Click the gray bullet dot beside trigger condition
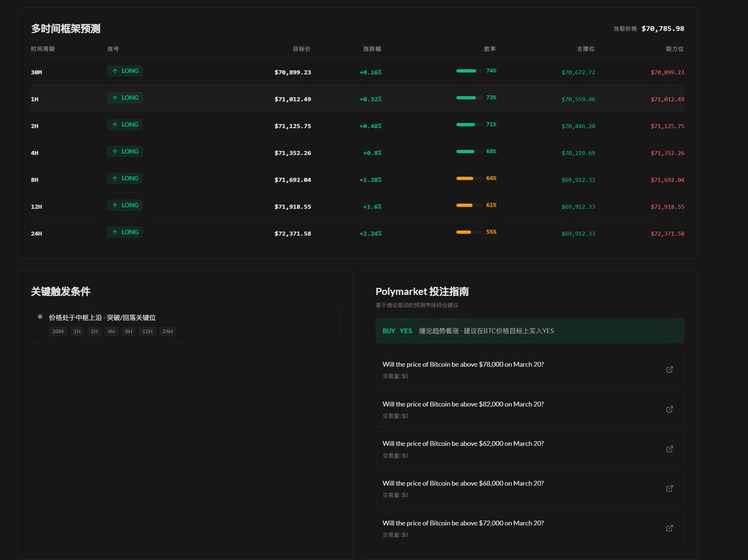The image size is (748, 560). (40, 316)
